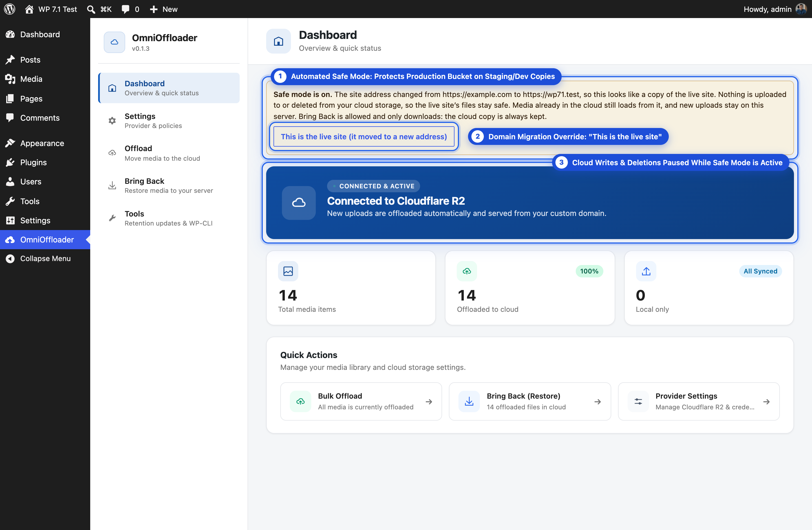This screenshot has width=812, height=530.
Task: Click the home icon beside the Dashboard heading
Action: (x=278, y=41)
